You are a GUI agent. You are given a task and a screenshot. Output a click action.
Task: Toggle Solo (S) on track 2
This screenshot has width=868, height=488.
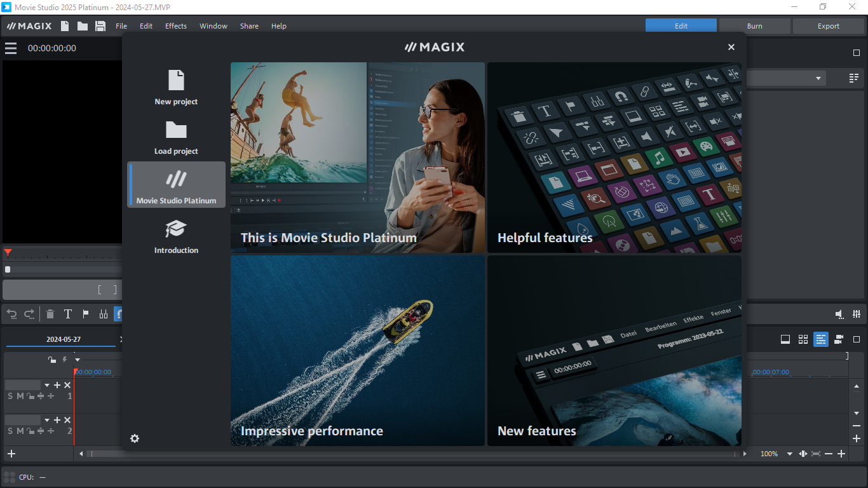coord(10,431)
